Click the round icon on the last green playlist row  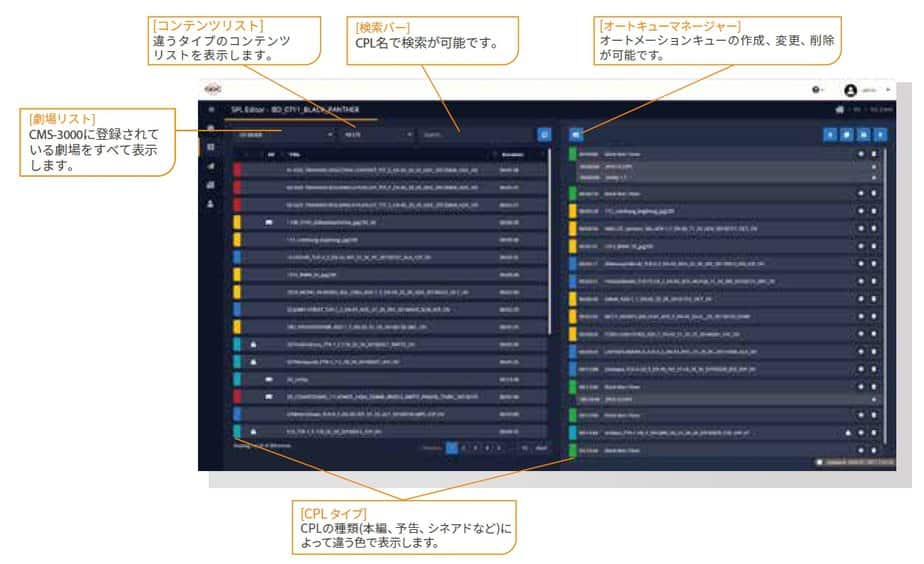tap(861, 450)
